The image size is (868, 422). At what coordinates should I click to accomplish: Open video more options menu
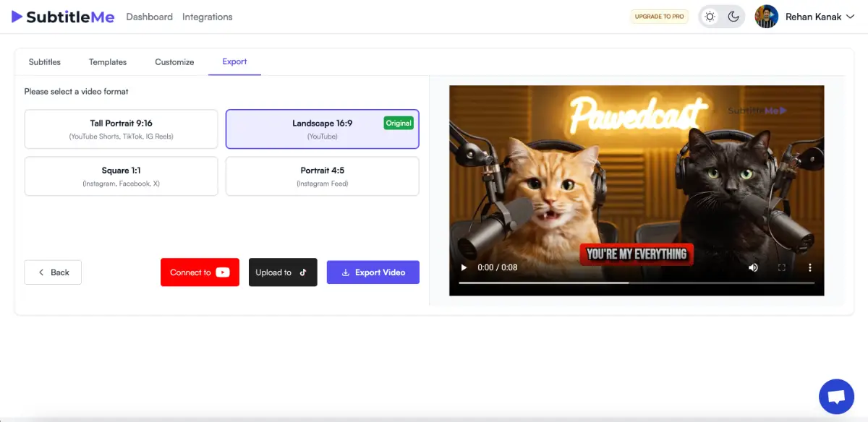tap(810, 267)
